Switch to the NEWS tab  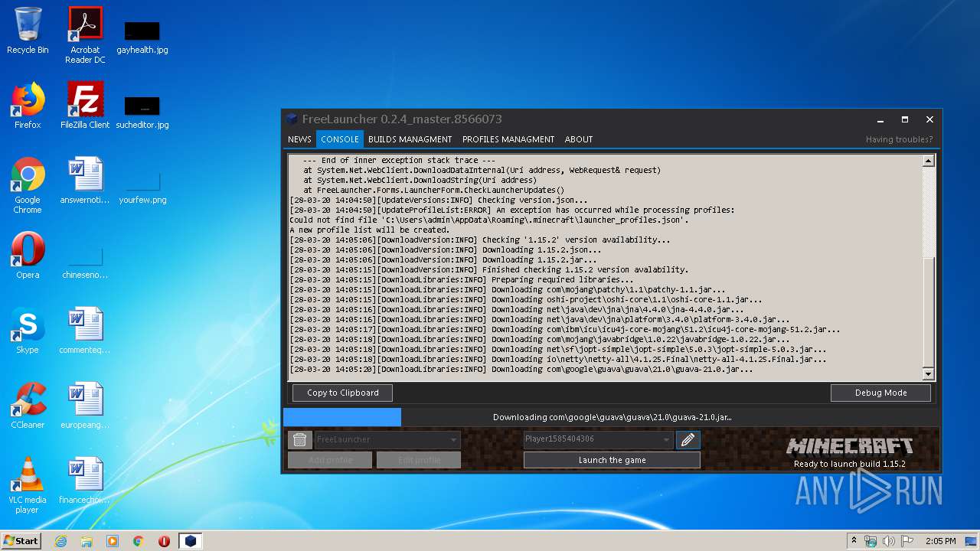click(299, 139)
